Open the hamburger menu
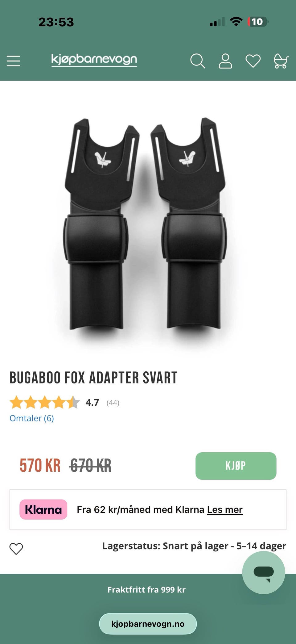Viewport: 296px width, 644px height. click(13, 61)
